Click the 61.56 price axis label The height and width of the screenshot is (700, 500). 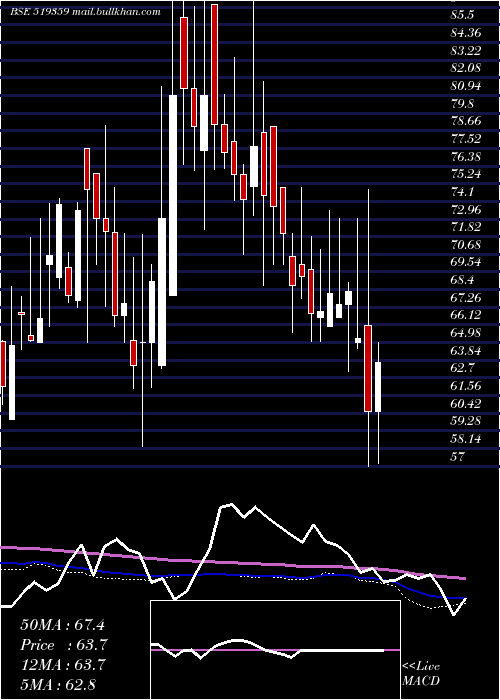(466, 386)
